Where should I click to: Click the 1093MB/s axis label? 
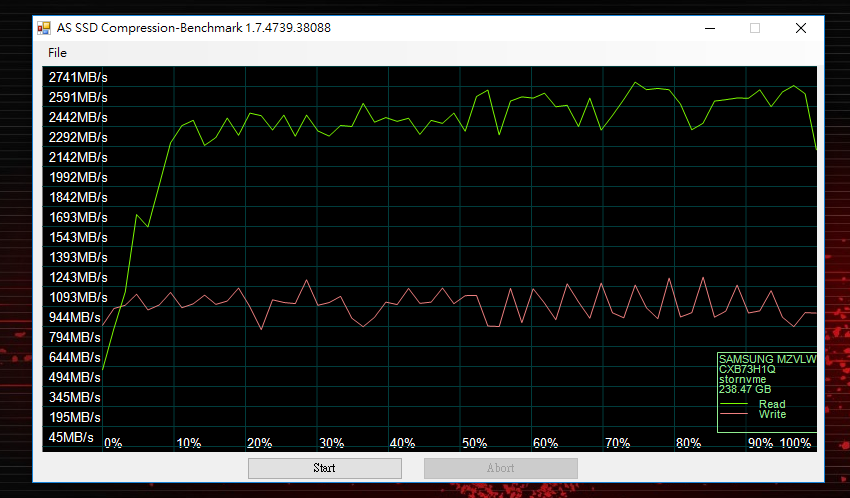(x=78, y=297)
